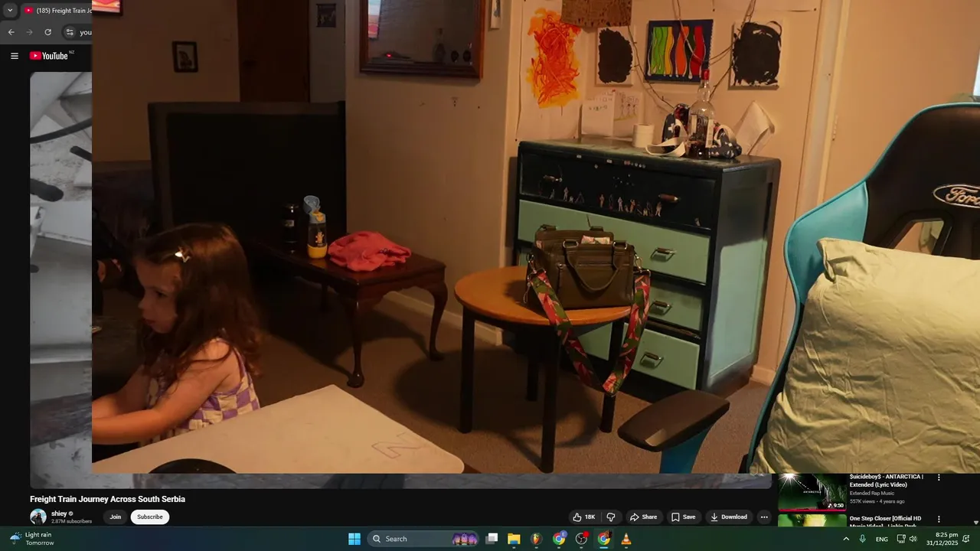Go back in the browser
This screenshot has height=551, width=980.
point(11,32)
